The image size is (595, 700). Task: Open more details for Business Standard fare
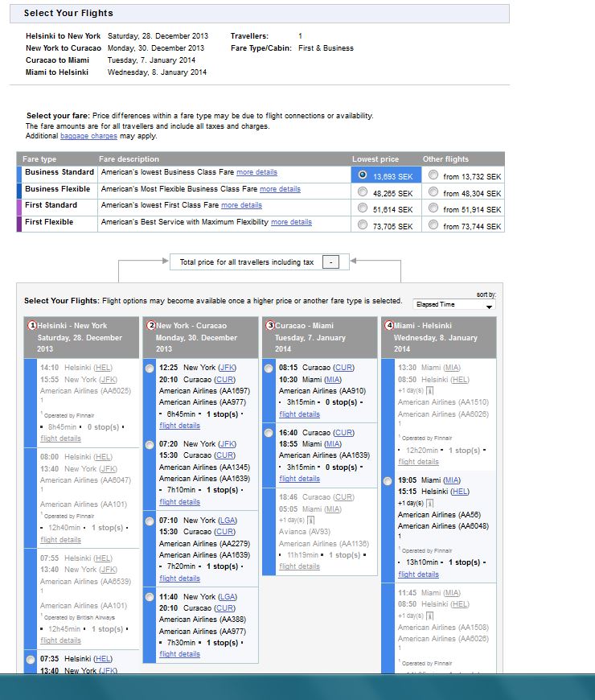(x=256, y=172)
